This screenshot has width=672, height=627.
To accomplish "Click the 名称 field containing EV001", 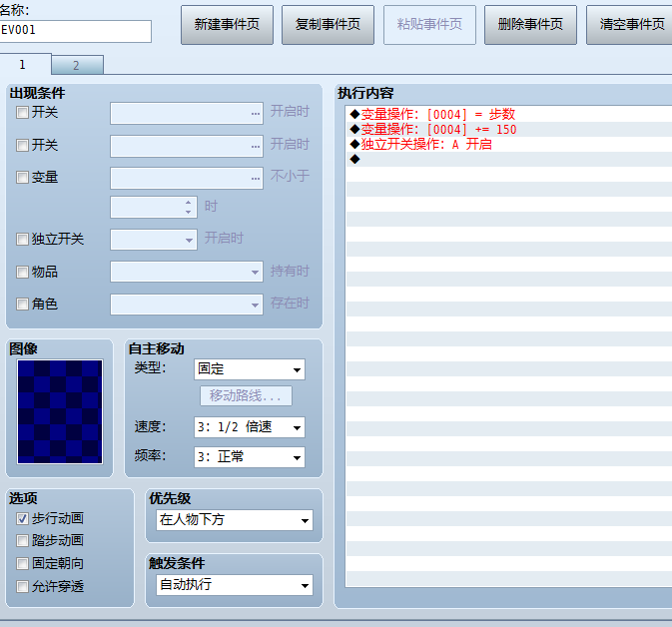I will tap(76, 31).
